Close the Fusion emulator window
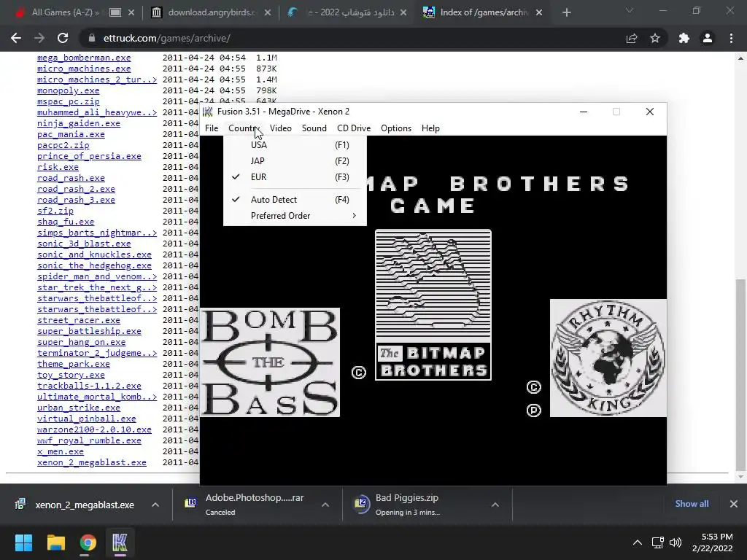Viewport: 747px width, 560px height. 650,112
